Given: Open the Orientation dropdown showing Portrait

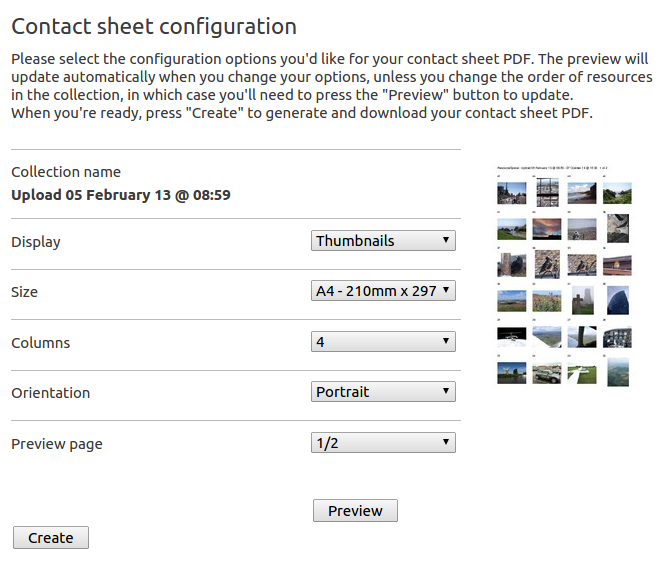Looking at the screenshot, I should pyautogui.click(x=383, y=392).
